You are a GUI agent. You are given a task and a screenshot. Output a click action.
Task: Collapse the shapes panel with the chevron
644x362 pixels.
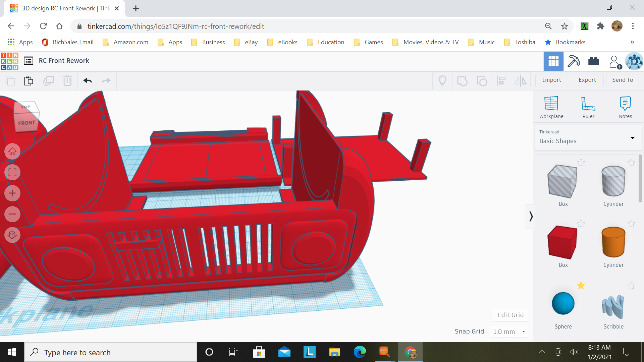point(531,216)
